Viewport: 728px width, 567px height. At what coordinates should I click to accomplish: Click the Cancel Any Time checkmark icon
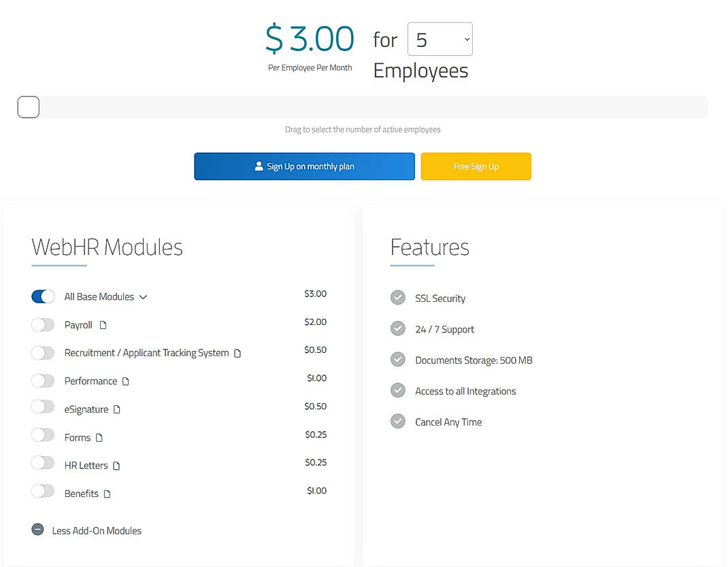pyautogui.click(x=398, y=422)
